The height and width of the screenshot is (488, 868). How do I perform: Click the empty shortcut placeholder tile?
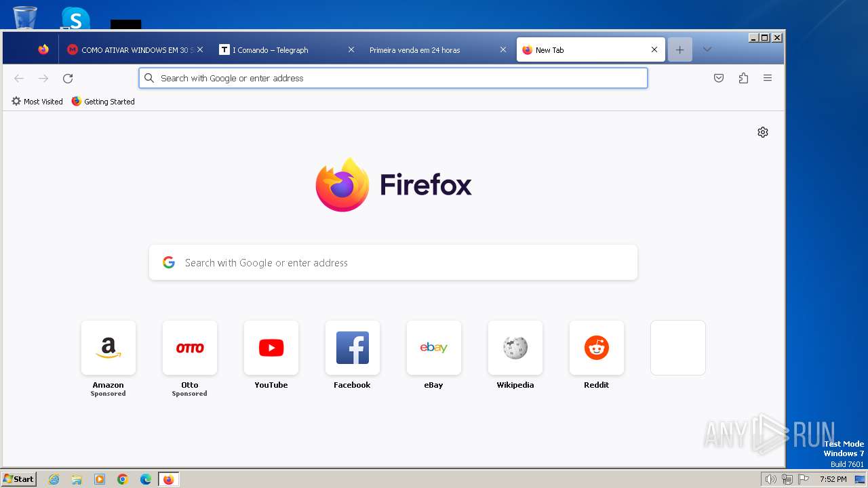678,348
